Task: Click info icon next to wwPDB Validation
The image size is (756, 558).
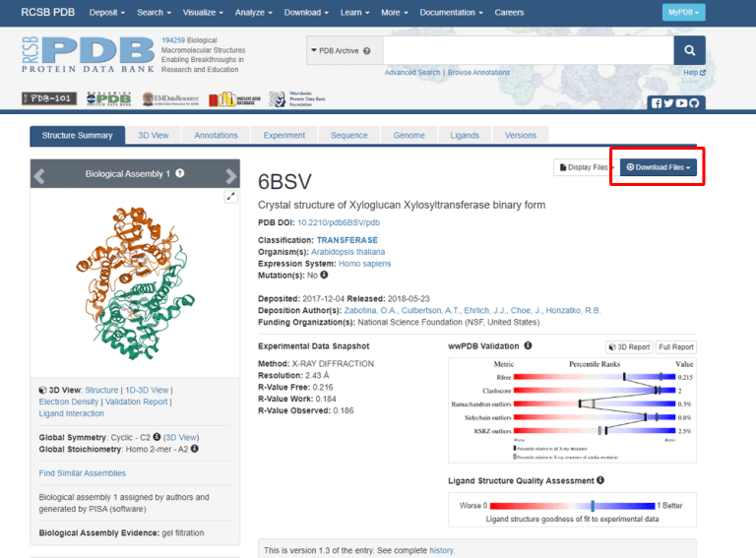Action: (529, 346)
